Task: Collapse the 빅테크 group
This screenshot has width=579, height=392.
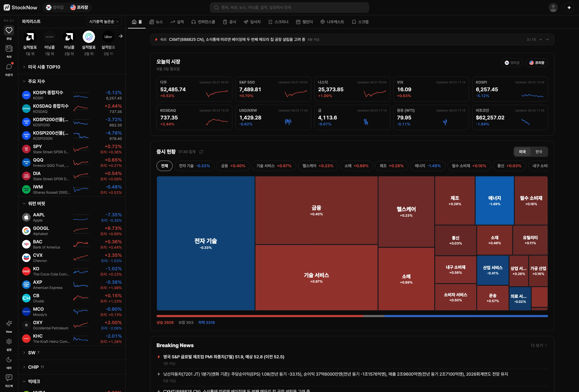Action: click(72, 381)
